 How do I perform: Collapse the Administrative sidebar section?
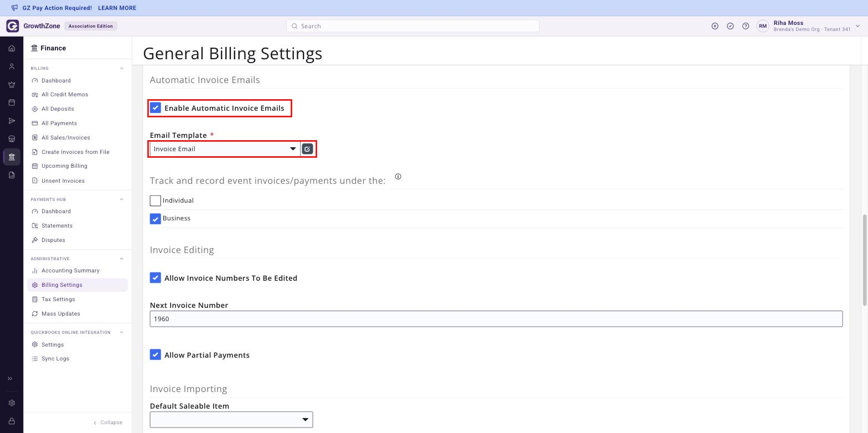pyautogui.click(x=122, y=259)
